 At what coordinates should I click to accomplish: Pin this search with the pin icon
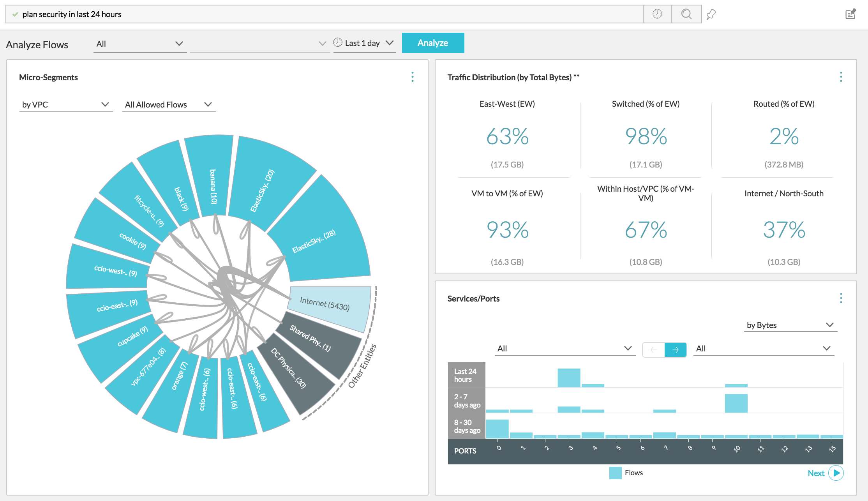point(711,15)
